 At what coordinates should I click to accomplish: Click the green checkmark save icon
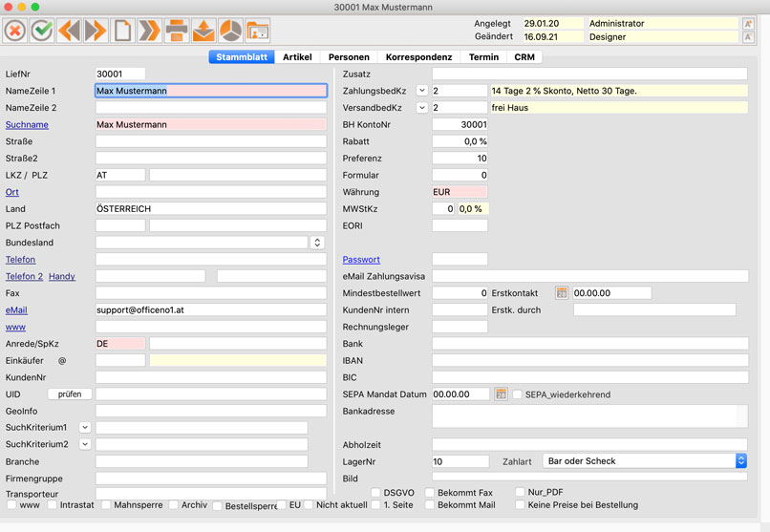(42, 31)
